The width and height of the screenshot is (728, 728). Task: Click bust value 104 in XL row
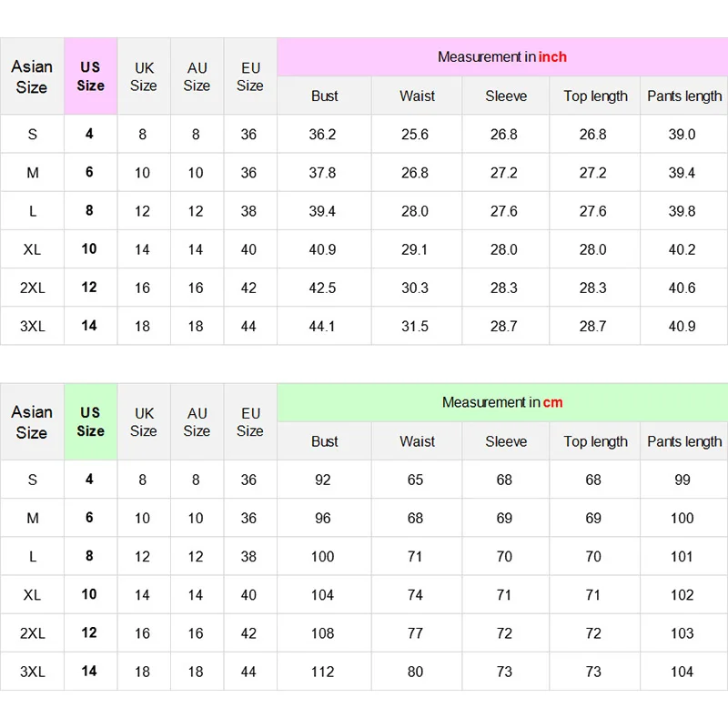322,595
